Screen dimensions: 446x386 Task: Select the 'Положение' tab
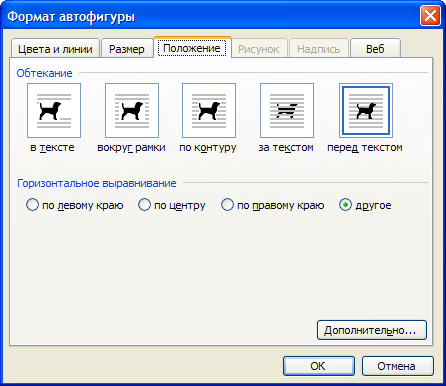[x=192, y=48]
